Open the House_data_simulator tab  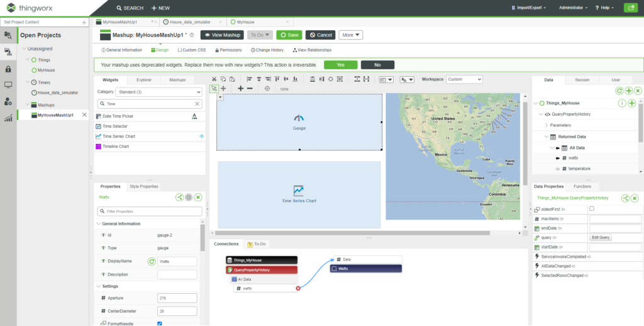point(190,22)
